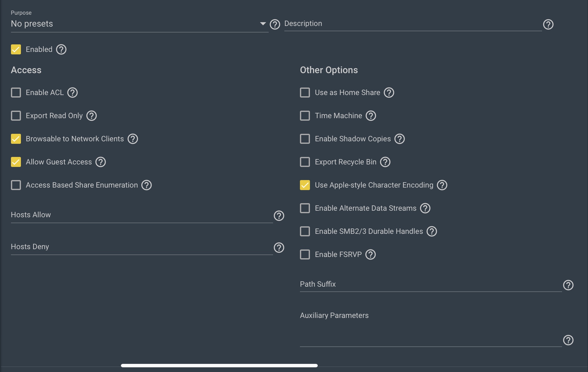The width and height of the screenshot is (588, 372).
Task: Open the Purpose presets dropdown
Action: coord(139,24)
